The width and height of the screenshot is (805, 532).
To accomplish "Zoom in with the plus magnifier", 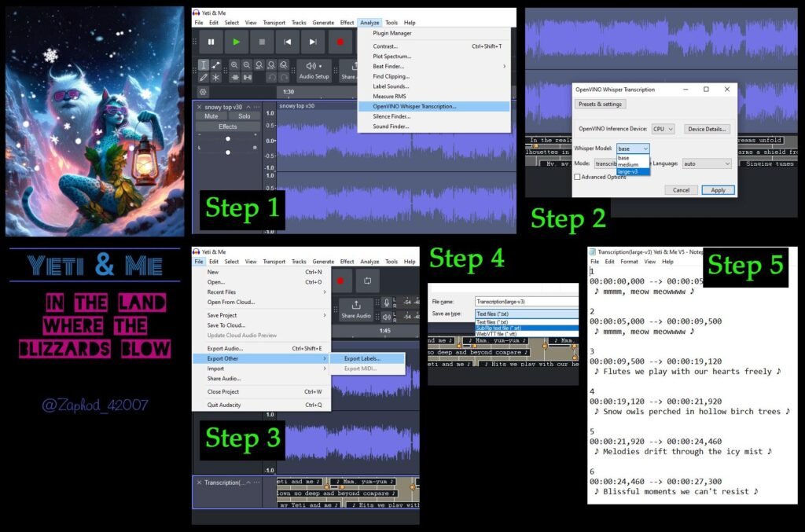I will coord(234,65).
